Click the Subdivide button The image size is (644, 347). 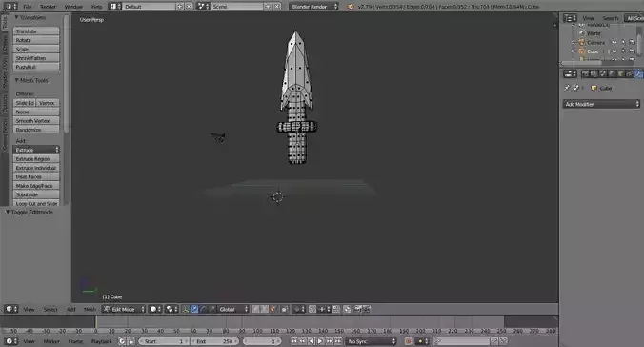point(36,194)
